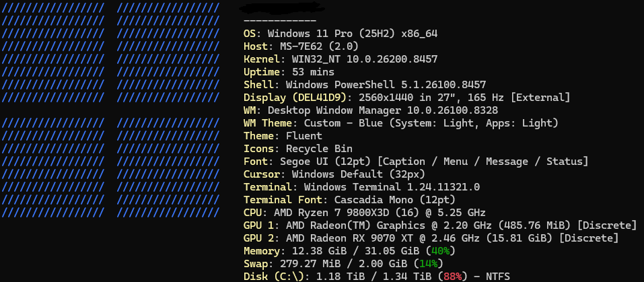Click the red 88% disk usage figure
The image size is (644, 282).
click(453, 277)
